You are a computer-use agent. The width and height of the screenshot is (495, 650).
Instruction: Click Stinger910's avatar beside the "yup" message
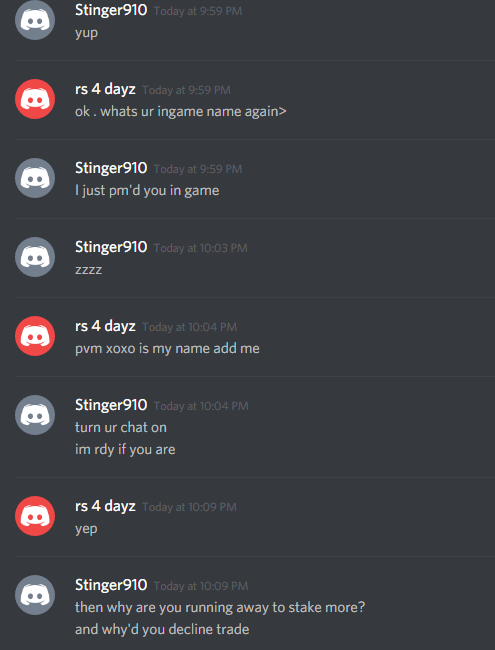pyautogui.click(x=35, y=20)
